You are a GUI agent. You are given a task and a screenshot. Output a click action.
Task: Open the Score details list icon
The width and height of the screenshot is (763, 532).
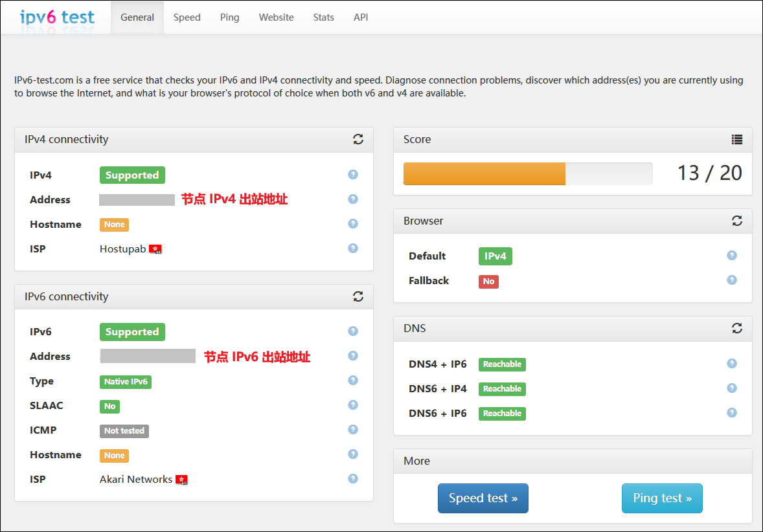tap(736, 140)
